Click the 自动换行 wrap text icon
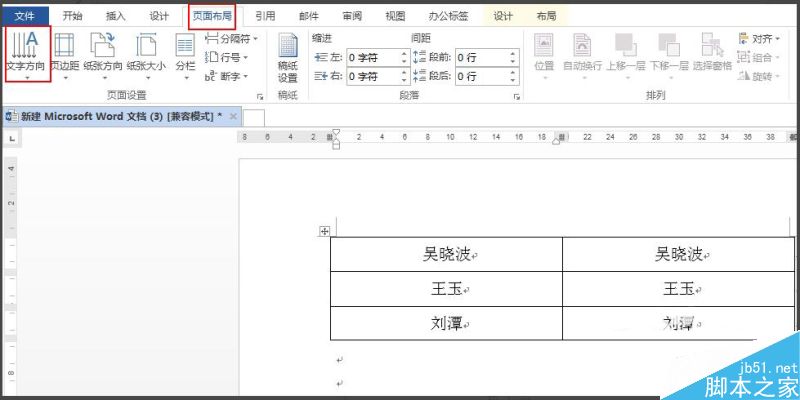 coord(582,45)
